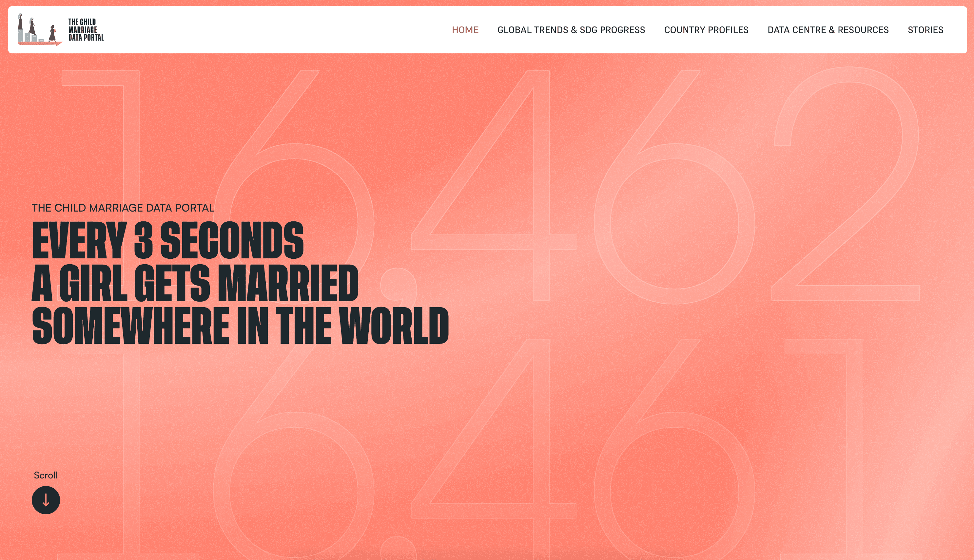Click the 'Scroll' label text

click(x=46, y=475)
